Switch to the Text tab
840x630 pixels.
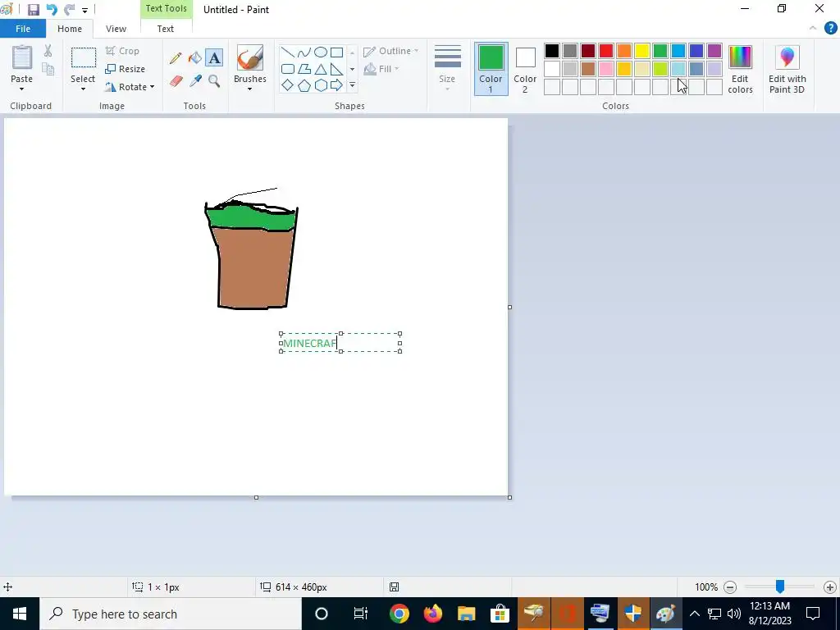(x=166, y=29)
